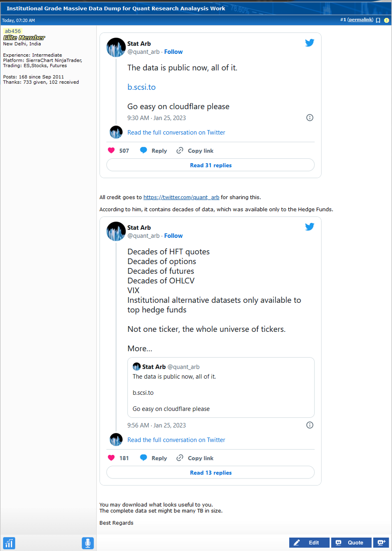Like the second tweet with 181 hearts
The image size is (392, 551).
coord(111,458)
